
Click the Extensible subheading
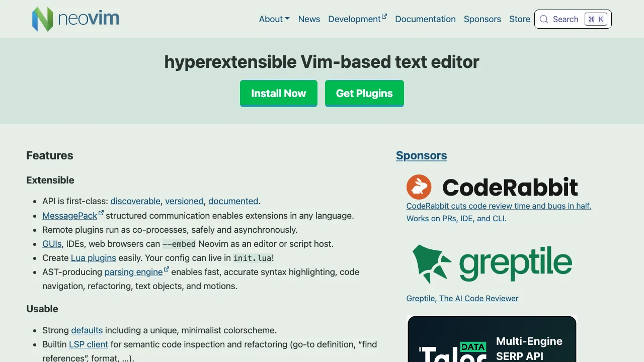(50, 180)
